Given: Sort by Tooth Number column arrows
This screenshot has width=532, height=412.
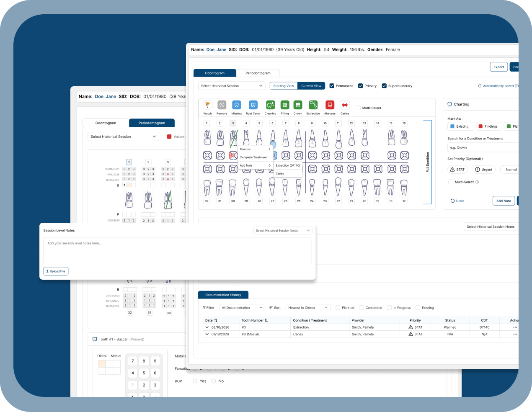Looking at the screenshot, I should coord(266,320).
